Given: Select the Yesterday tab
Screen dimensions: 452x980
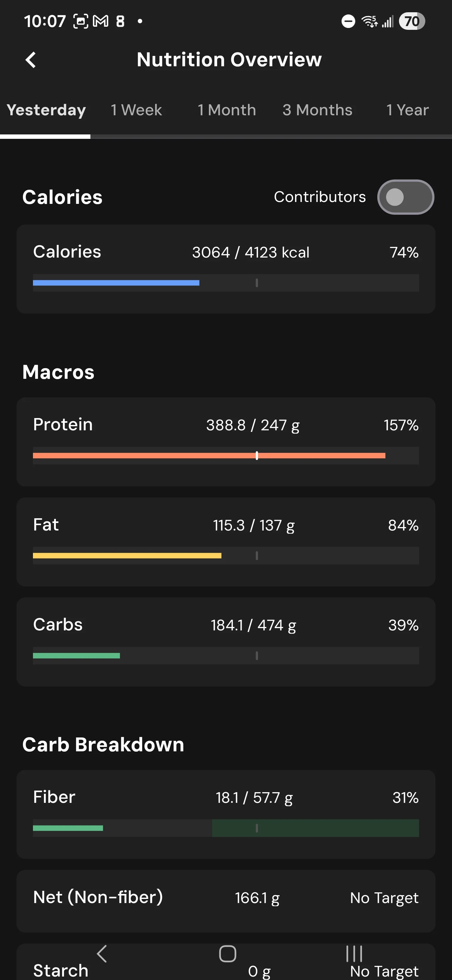Looking at the screenshot, I should pyautogui.click(x=46, y=110).
